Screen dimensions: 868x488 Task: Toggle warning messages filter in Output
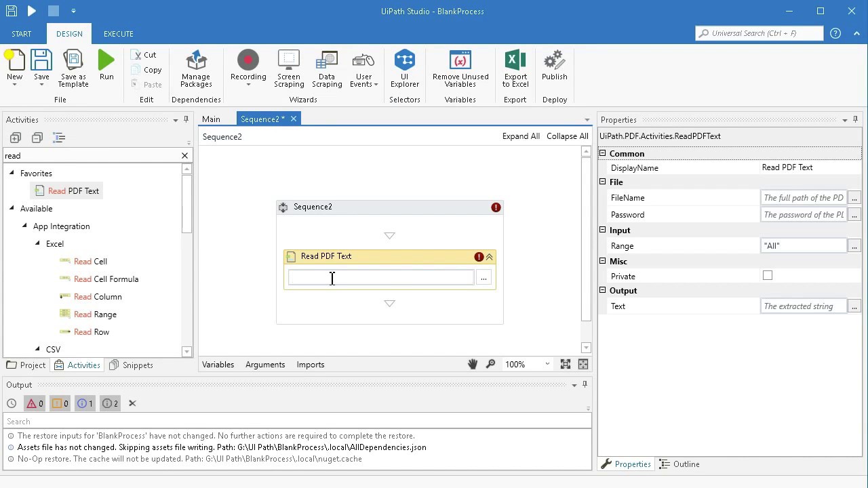pyautogui.click(x=60, y=403)
